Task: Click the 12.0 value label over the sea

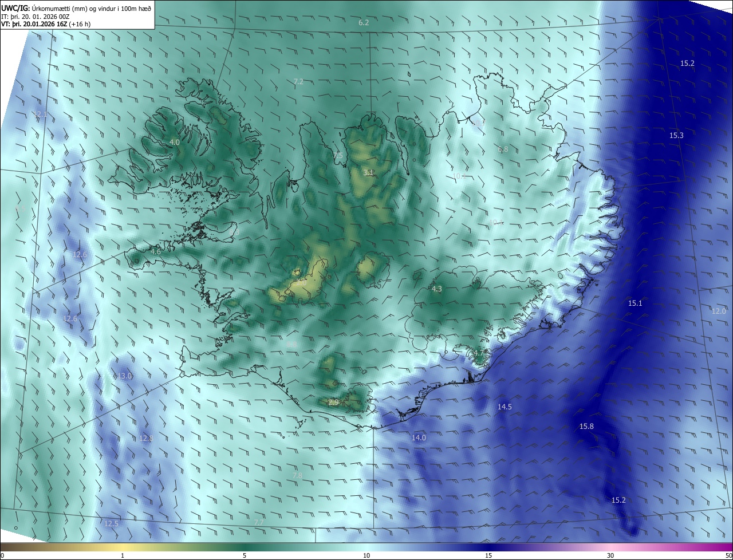Action: click(x=719, y=311)
